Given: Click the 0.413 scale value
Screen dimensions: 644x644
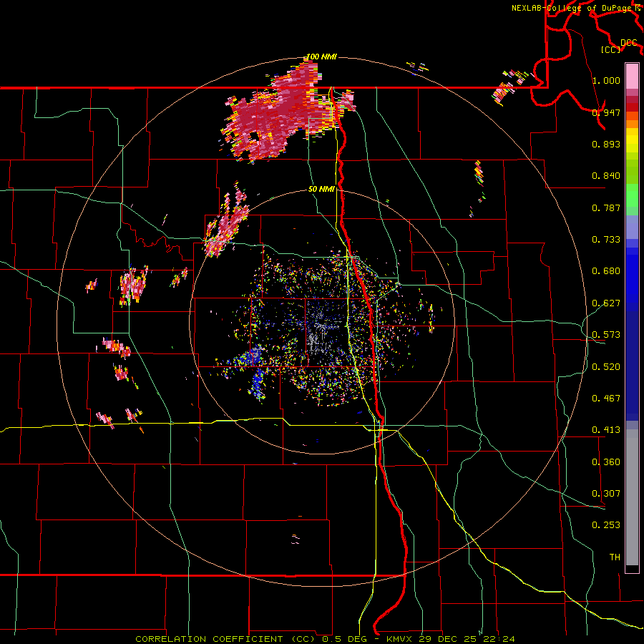Looking at the screenshot, I should point(606,430).
